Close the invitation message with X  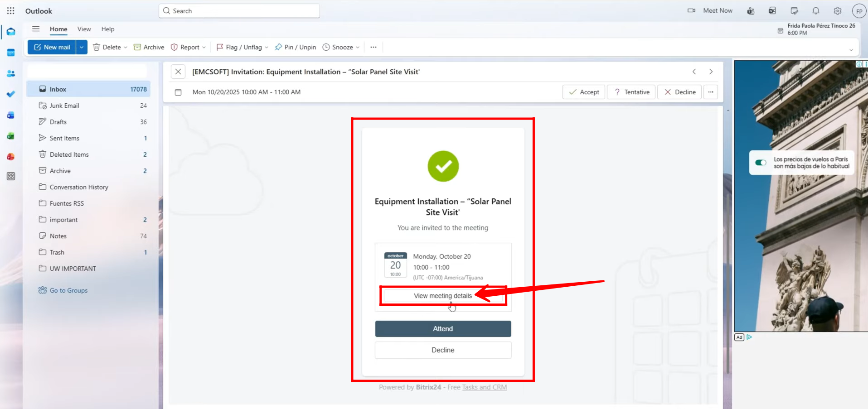coord(178,72)
